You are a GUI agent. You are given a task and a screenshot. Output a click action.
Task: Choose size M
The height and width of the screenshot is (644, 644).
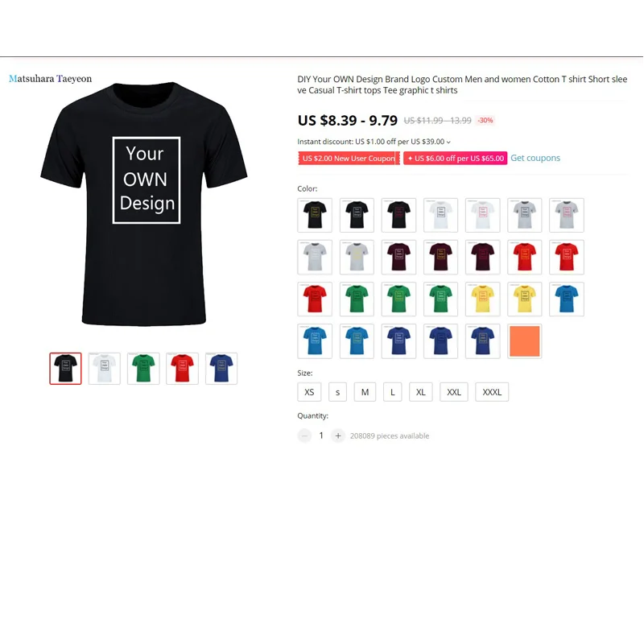point(365,392)
